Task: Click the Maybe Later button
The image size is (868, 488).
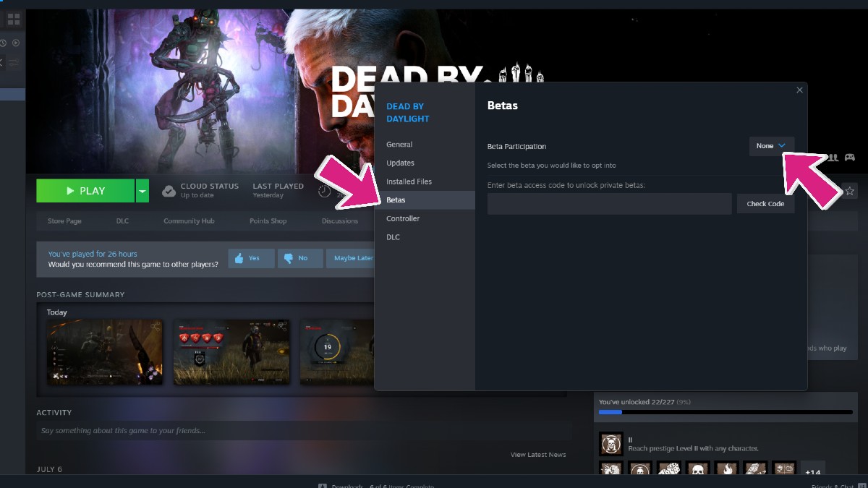Action: [350, 258]
